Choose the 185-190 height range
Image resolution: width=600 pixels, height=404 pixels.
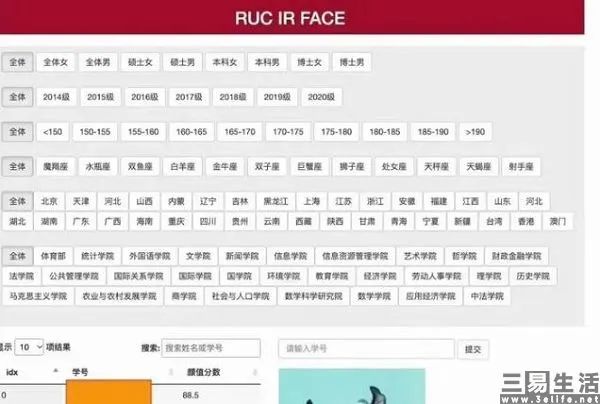pyautogui.click(x=433, y=132)
